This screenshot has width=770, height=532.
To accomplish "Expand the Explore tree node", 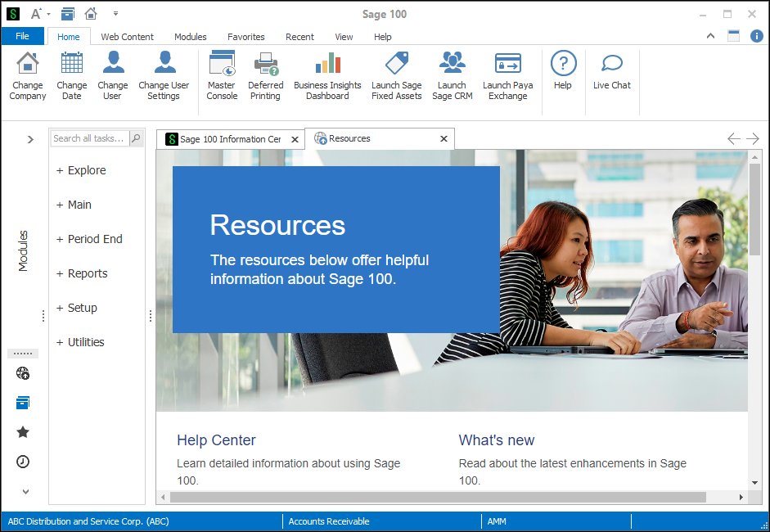I will 60,171.
